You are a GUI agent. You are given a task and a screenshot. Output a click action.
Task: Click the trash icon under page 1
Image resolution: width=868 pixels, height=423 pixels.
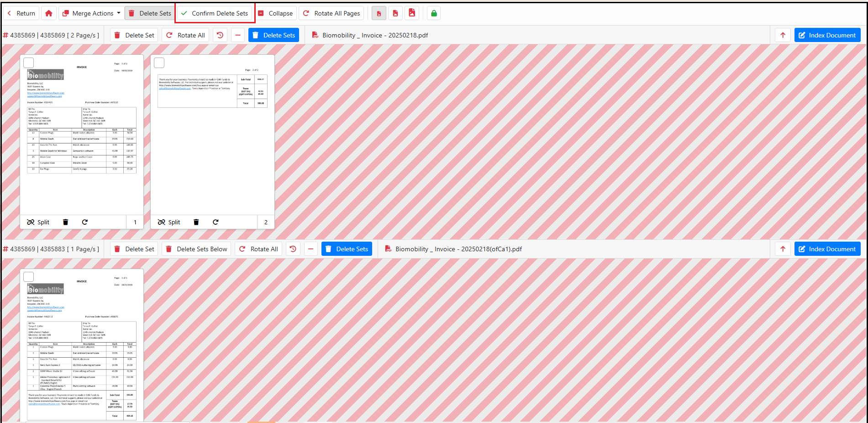pyautogui.click(x=65, y=222)
